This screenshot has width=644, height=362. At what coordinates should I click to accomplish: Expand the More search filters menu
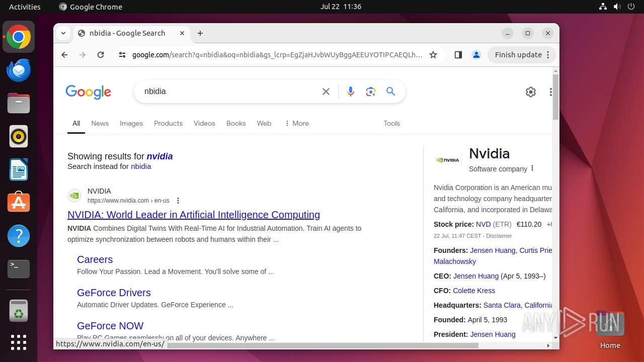(297, 123)
